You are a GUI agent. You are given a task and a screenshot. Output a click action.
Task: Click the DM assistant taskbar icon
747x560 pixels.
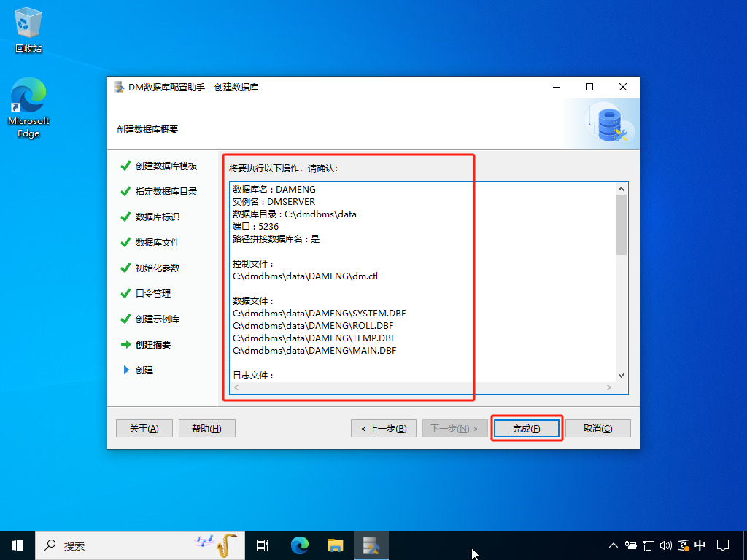(371, 545)
